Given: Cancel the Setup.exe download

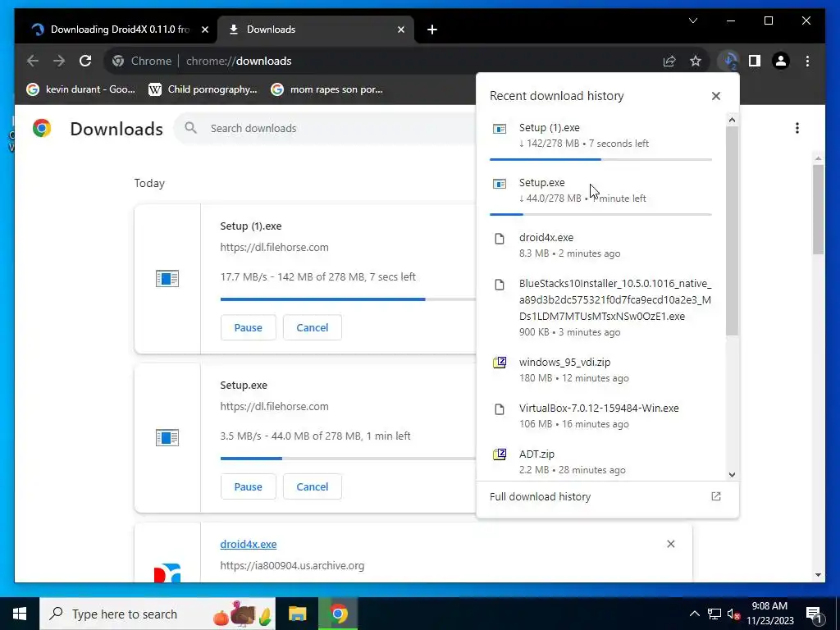Looking at the screenshot, I should pyautogui.click(x=313, y=486).
